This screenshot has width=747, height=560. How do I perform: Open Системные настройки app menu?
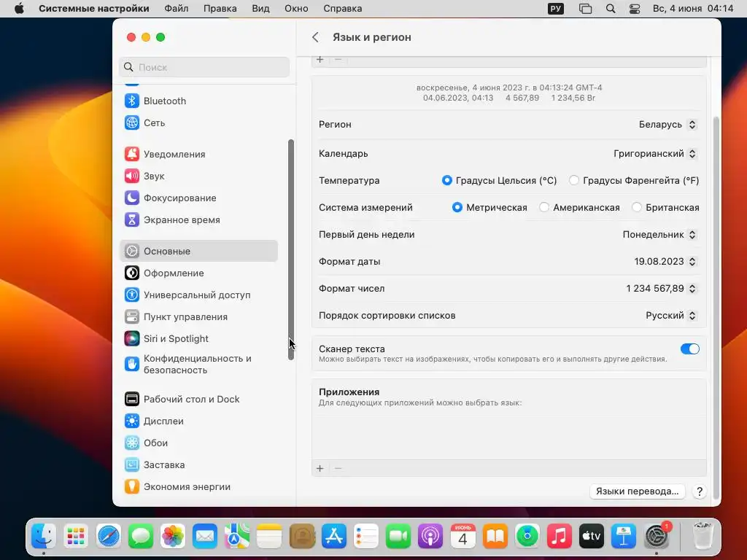pos(94,9)
